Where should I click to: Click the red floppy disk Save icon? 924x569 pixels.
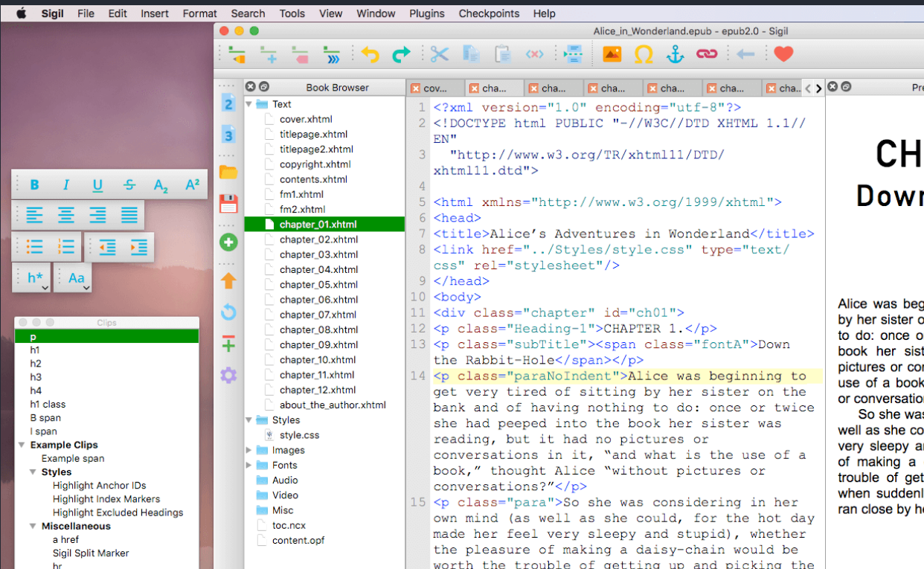pyautogui.click(x=228, y=204)
